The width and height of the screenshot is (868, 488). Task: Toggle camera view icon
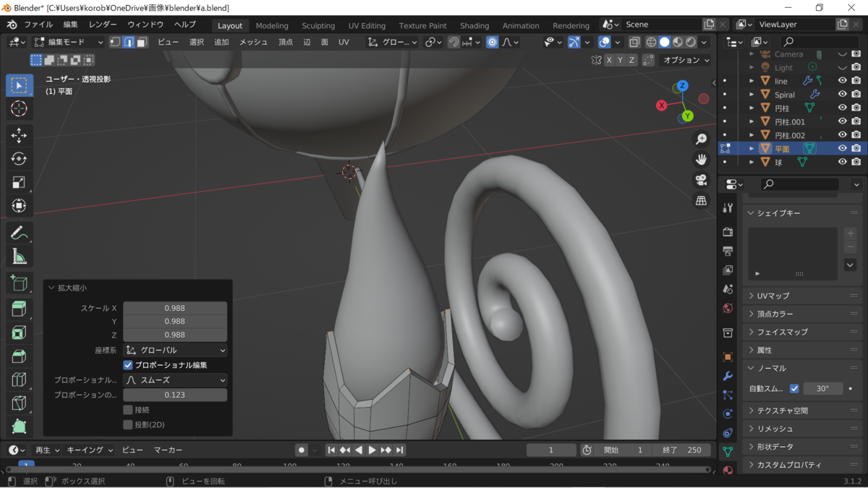(701, 180)
